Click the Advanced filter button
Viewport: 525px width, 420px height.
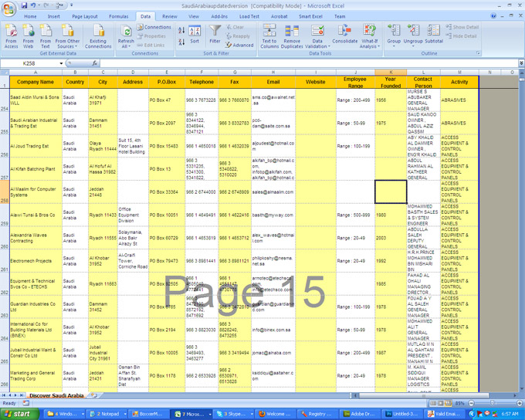(240, 45)
